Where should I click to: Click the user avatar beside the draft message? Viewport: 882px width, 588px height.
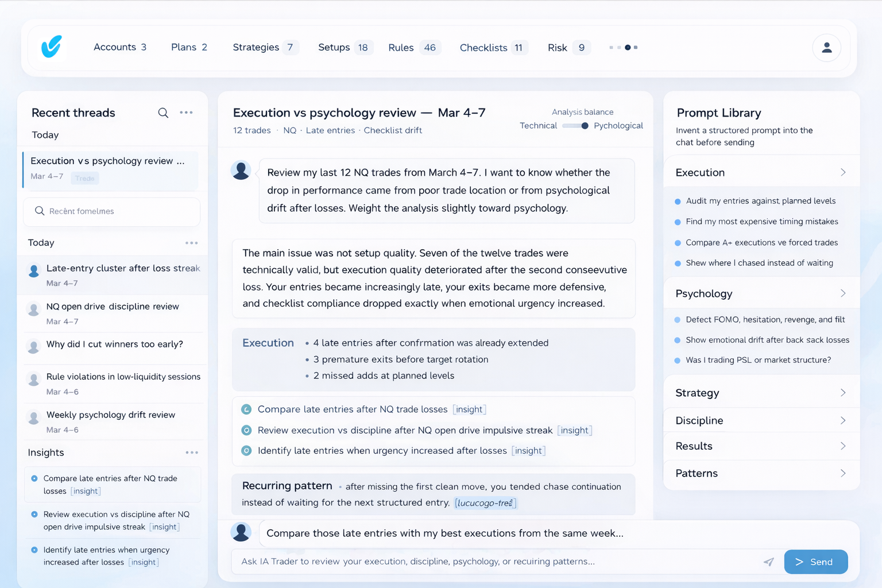(x=241, y=532)
